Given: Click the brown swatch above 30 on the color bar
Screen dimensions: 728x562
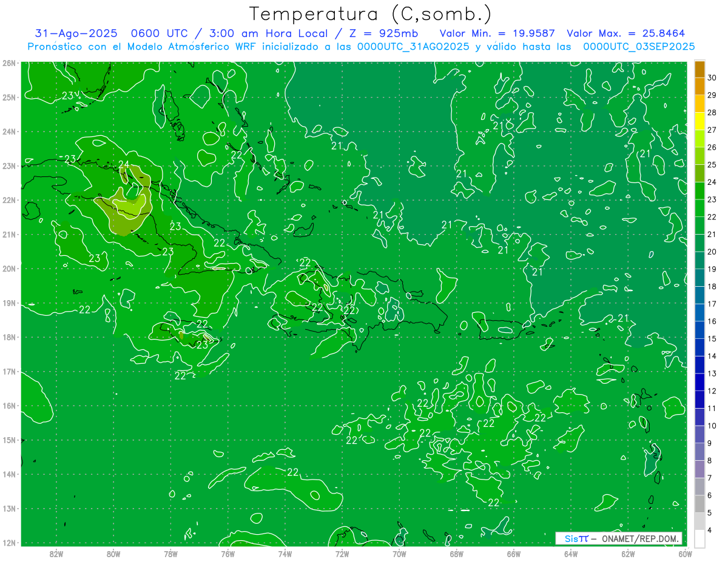Looking at the screenshot, I should (699, 69).
